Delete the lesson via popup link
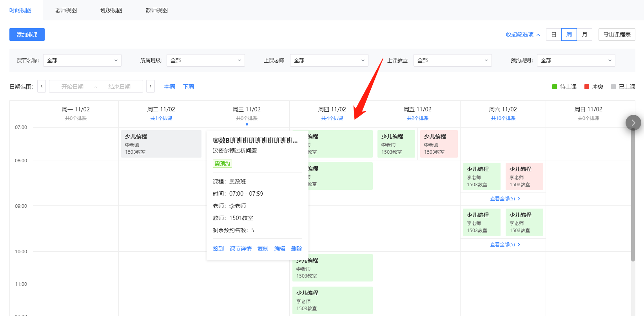 tap(296, 249)
